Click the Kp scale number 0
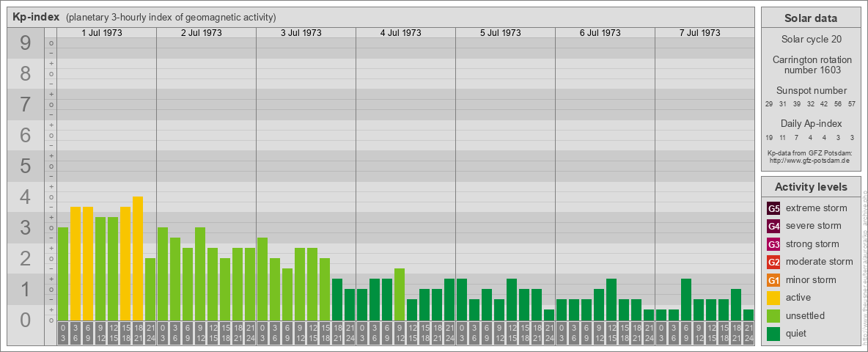868x352 pixels. (25, 320)
